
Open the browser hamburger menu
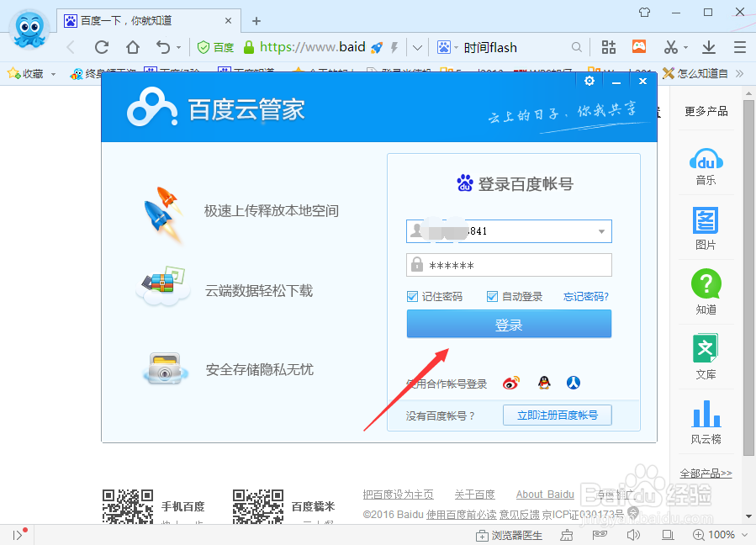point(740,47)
